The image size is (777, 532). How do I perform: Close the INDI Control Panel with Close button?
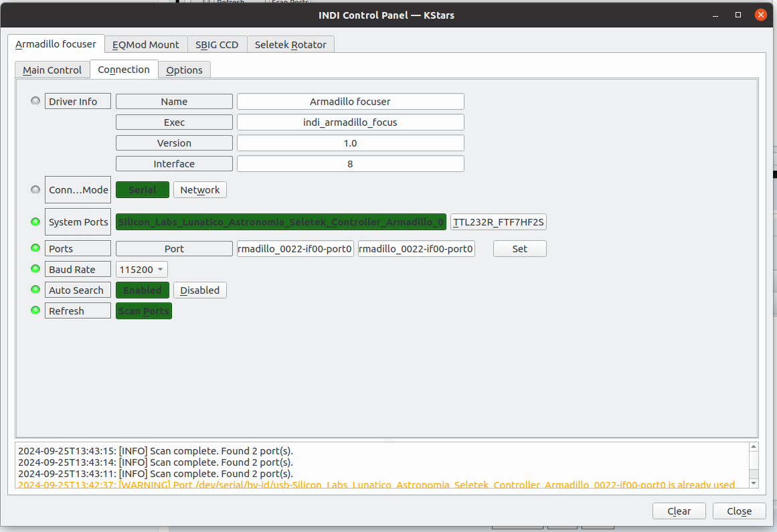[x=740, y=511]
